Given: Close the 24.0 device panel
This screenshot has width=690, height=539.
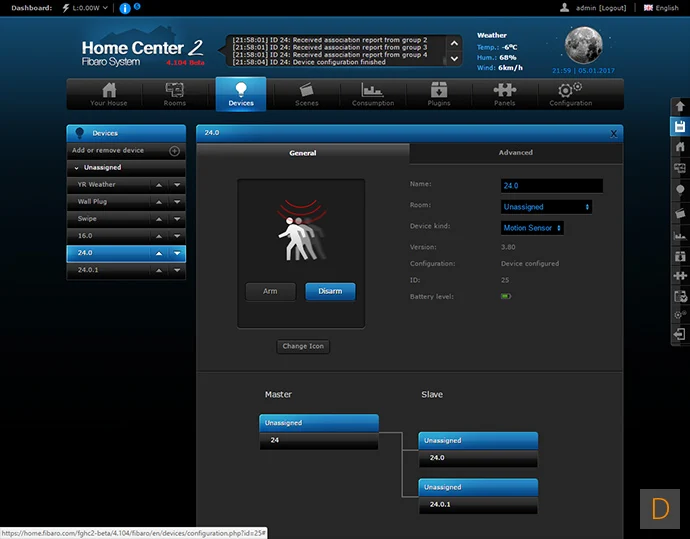Looking at the screenshot, I should 613,134.
